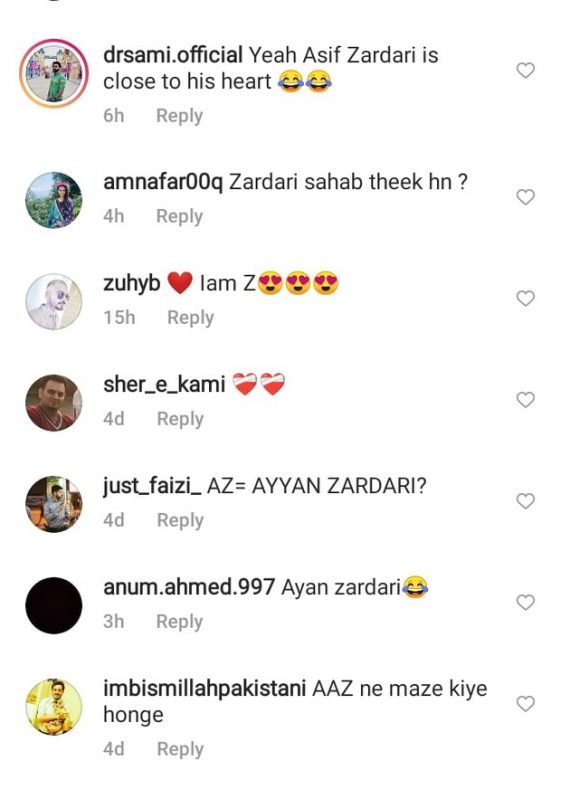Tap the heart icon beside zuhyb's comment
This screenshot has height=789, width=570.
pyautogui.click(x=525, y=298)
